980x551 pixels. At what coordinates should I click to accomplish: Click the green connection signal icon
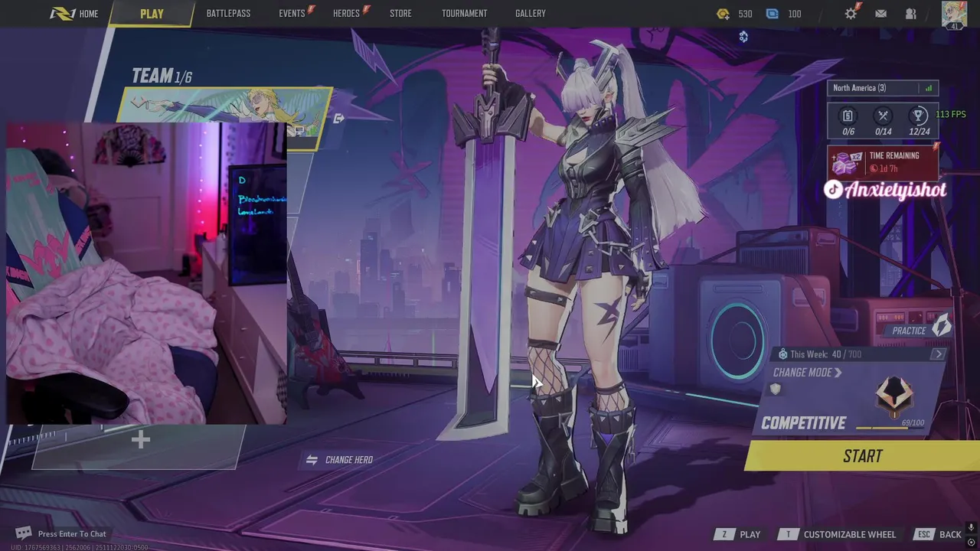929,88
